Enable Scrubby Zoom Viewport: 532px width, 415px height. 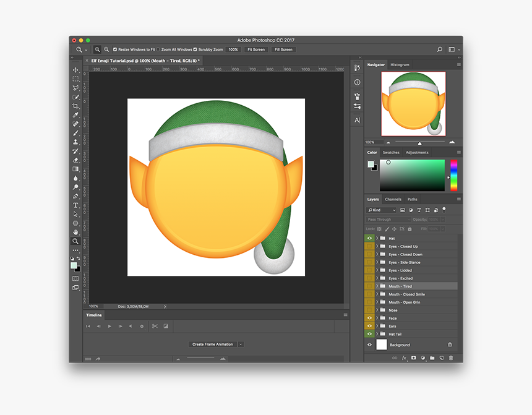(x=195, y=49)
